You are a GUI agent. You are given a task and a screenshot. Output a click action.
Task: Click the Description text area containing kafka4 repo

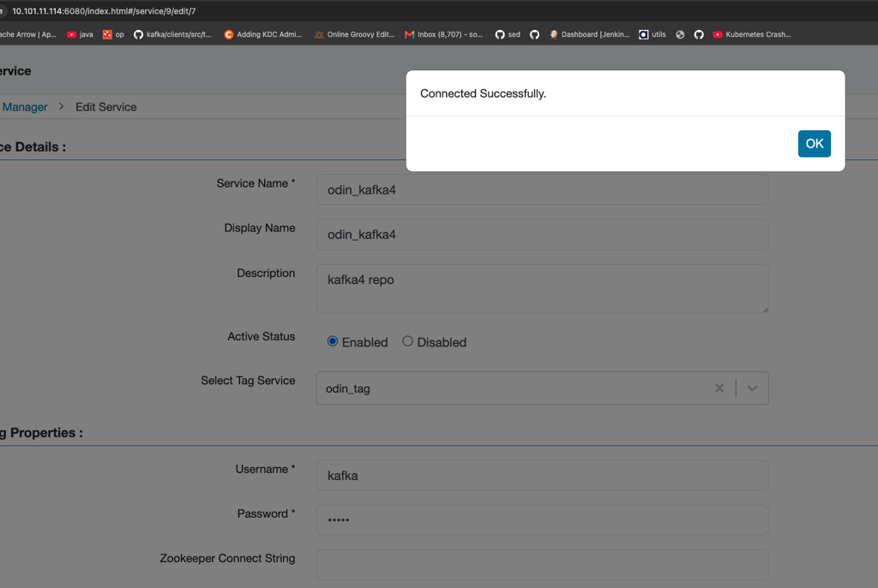(542, 288)
